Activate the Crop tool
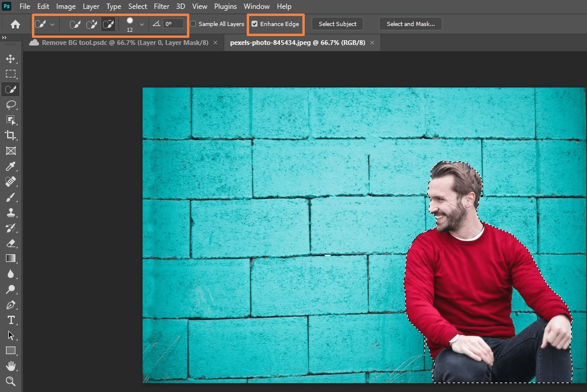This screenshot has width=587, height=392. point(10,135)
